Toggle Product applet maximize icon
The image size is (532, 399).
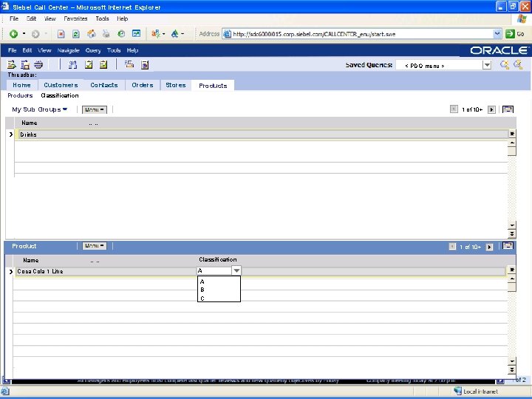tap(508, 245)
